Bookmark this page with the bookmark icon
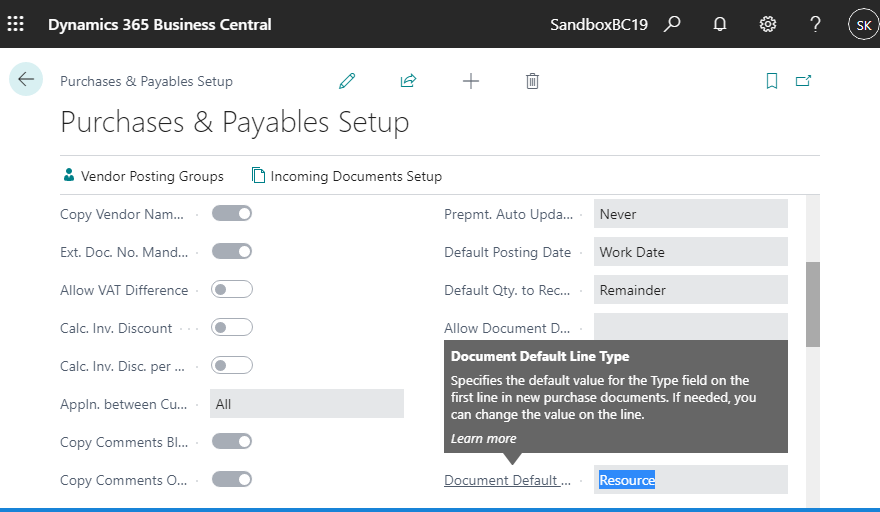Viewport: 880px width, 512px height. click(x=772, y=81)
